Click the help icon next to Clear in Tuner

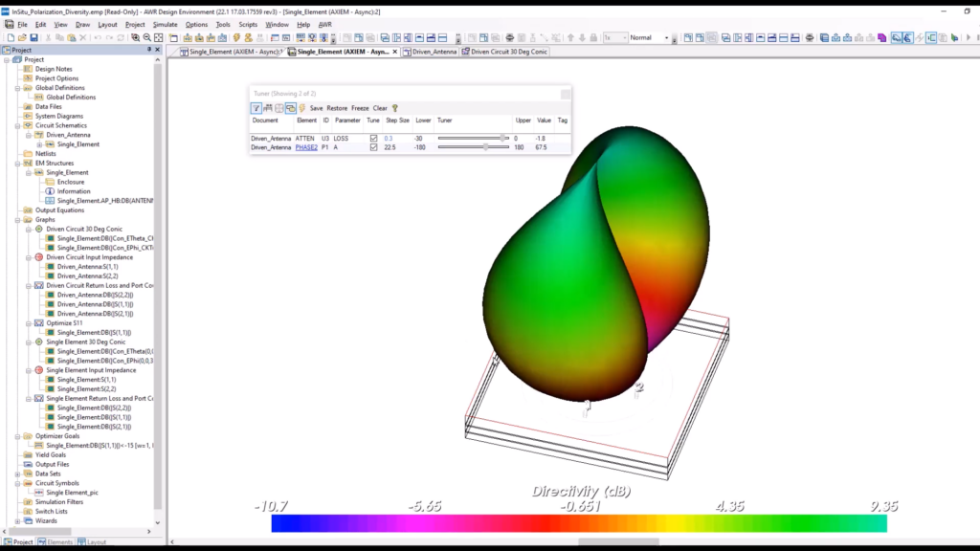[x=395, y=108]
